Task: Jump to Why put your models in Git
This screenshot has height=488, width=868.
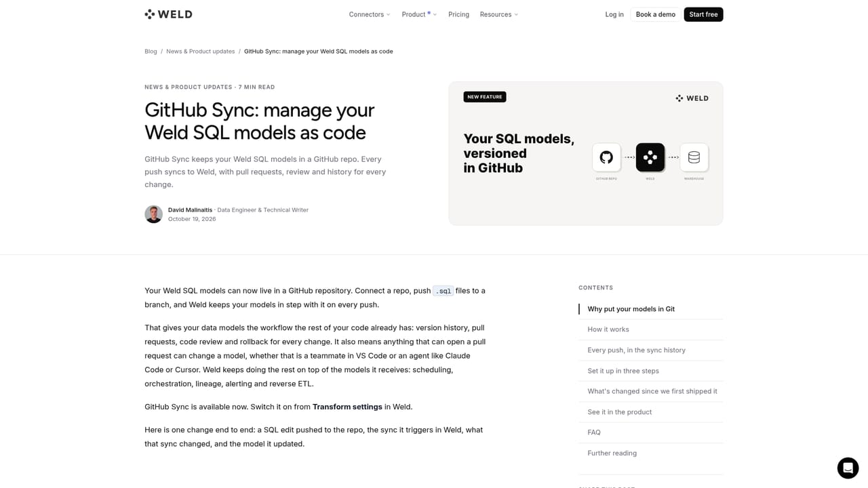Action: (x=631, y=309)
